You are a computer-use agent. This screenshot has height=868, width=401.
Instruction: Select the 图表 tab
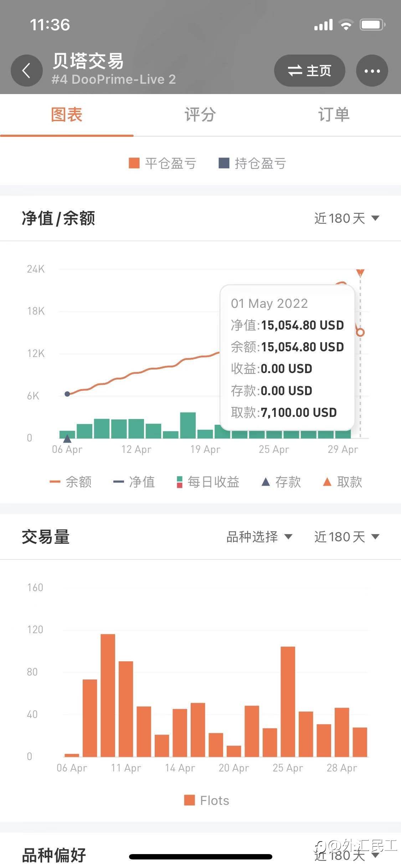(x=67, y=115)
